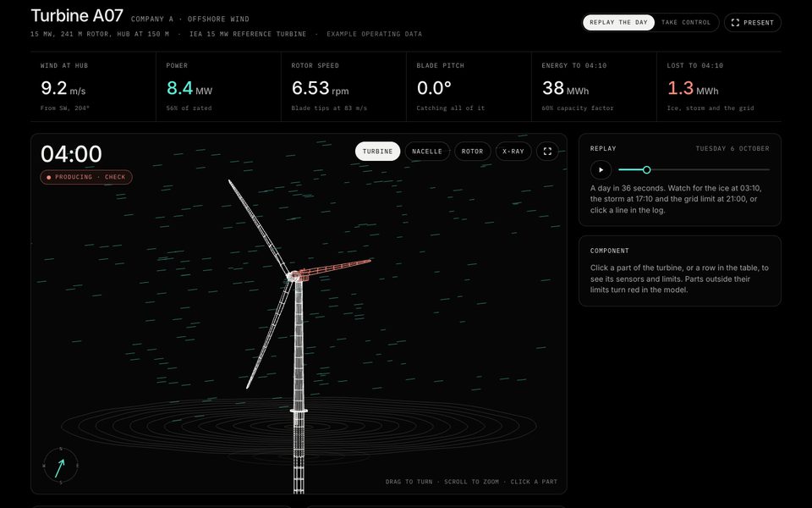Expand the 3D viewer to fullscreen
812x508 pixels.
pyautogui.click(x=547, y=152)
